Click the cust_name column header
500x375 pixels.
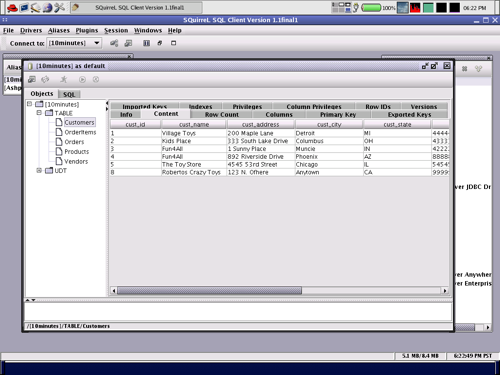pyautogui.click(x=194, y=124)
